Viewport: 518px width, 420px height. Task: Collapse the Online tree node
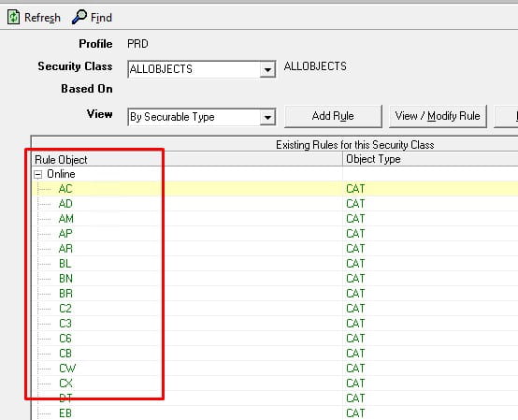38,174
